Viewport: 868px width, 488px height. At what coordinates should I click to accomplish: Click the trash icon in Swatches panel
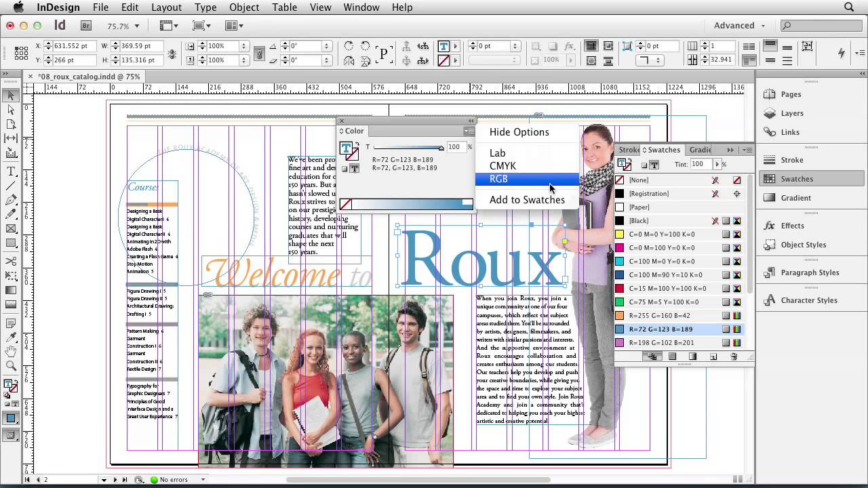[734, 357]
